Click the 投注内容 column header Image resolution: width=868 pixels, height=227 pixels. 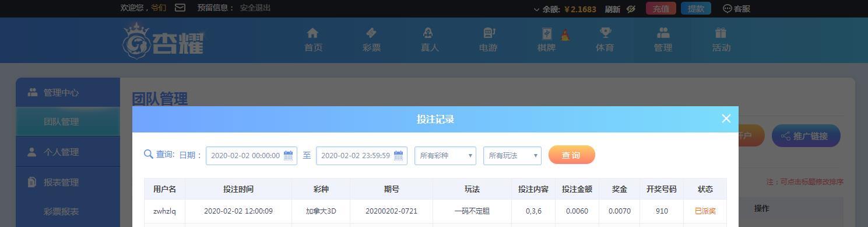pos(533,189)
